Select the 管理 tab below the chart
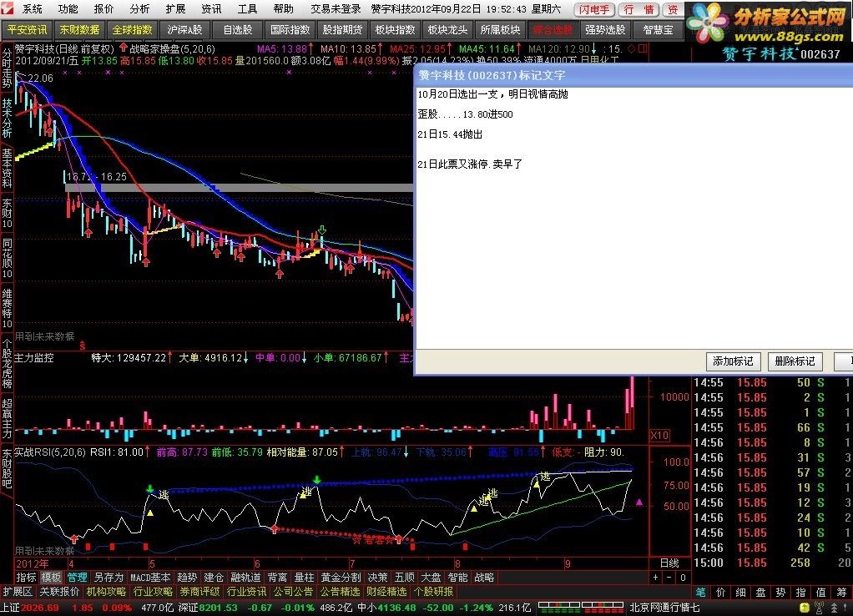853x616 pixels. pos(77,578)
